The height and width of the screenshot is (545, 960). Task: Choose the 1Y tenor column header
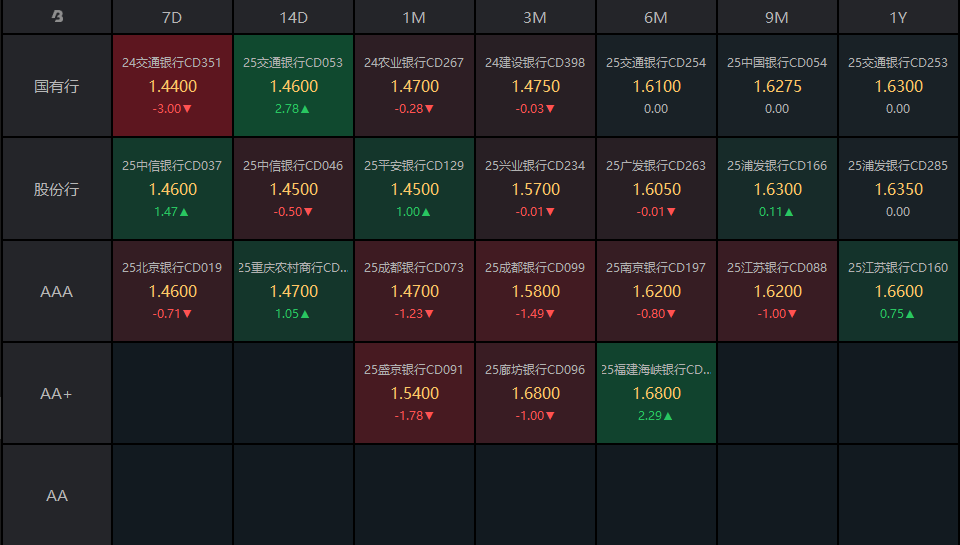[x=898, y=17]
